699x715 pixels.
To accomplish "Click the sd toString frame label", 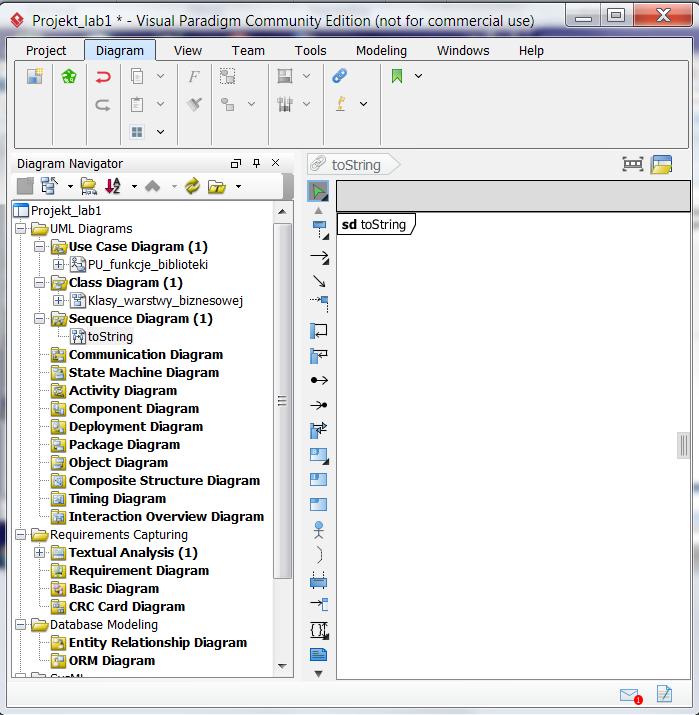I will point(374,224).
